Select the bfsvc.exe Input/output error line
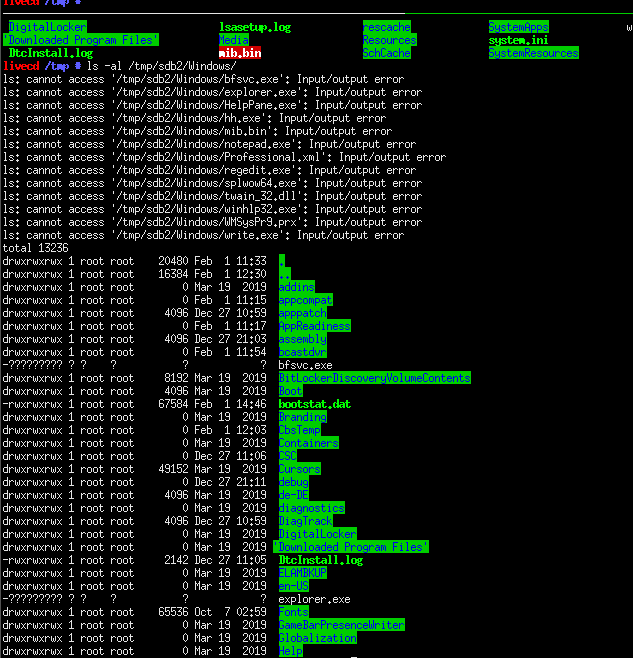The image size is (633, 658). [204, 79]
